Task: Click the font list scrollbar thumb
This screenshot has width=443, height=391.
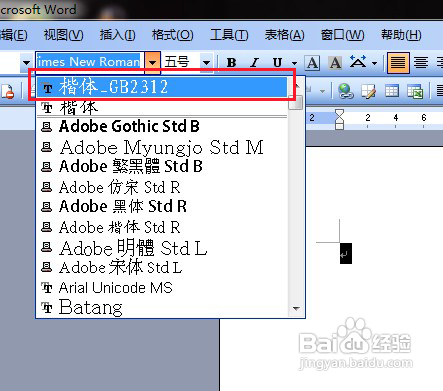Action: click(x=296, y=103)
